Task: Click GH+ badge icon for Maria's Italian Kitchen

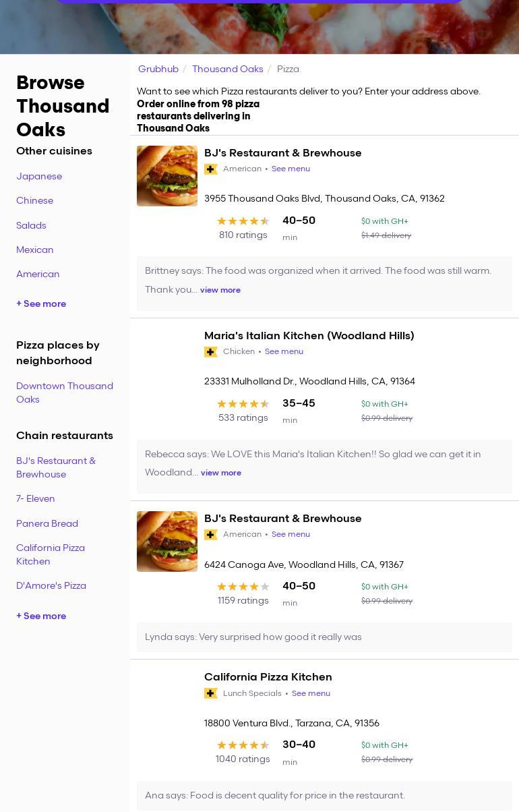Action: (211, 352)
